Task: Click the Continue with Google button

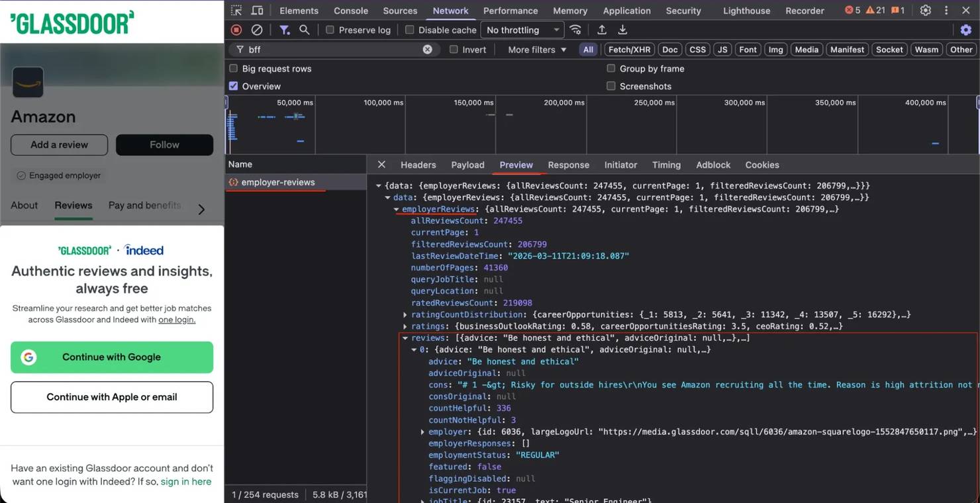Action: click(112, 357)
